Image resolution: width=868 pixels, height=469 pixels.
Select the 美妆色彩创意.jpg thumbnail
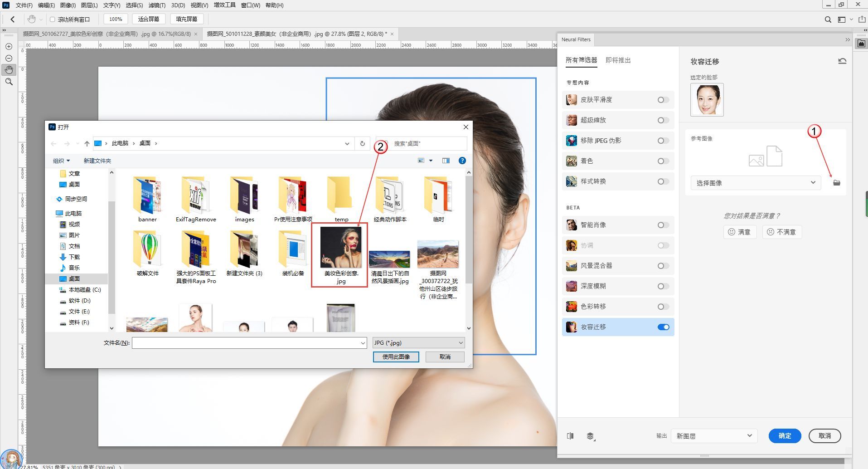341,248
